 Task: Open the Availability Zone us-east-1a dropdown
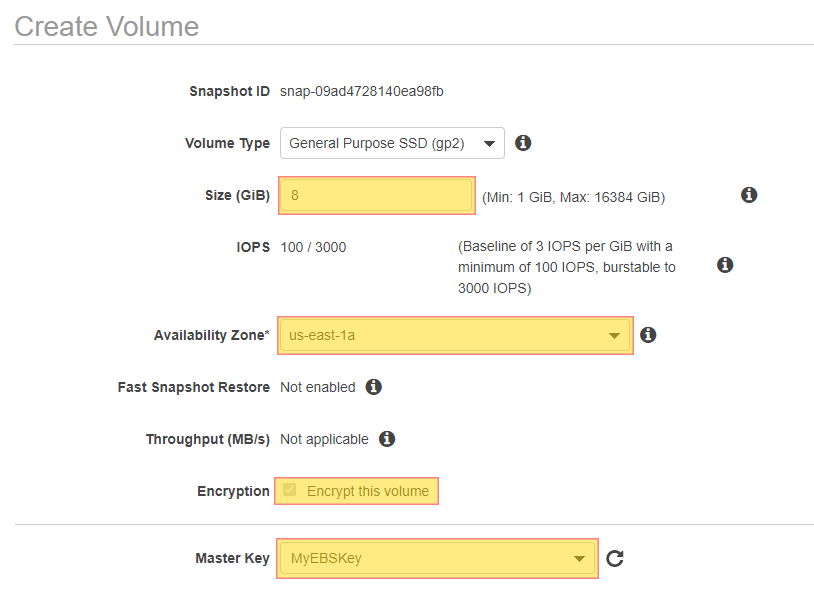[455, 335]
